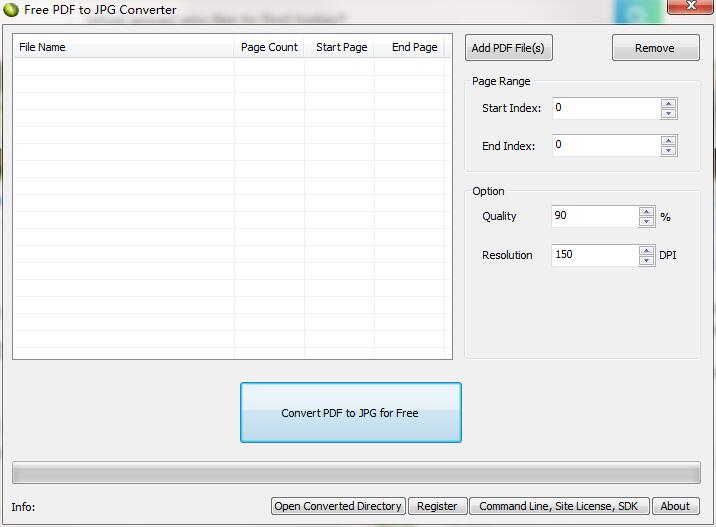
Task: Open the About window
Action: click(x=675, y=506)
